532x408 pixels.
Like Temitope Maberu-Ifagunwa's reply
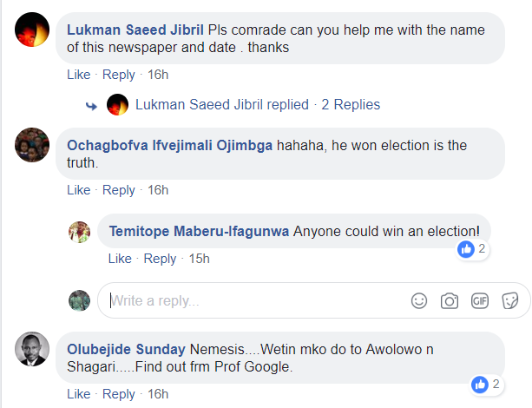(x=120, y=259)
